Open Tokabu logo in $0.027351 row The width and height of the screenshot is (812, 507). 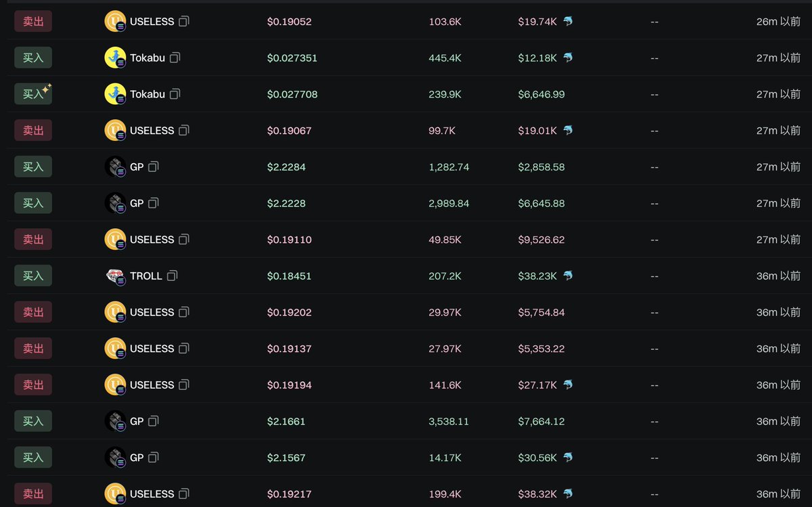[115, 58]
